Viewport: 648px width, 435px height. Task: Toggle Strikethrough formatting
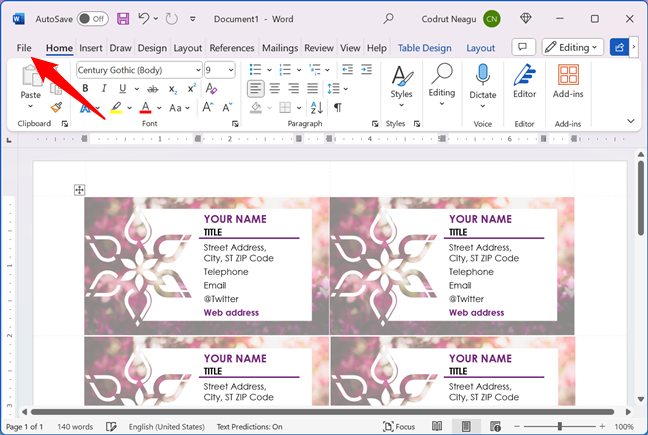pyautogui.click(x=152, y=88)
